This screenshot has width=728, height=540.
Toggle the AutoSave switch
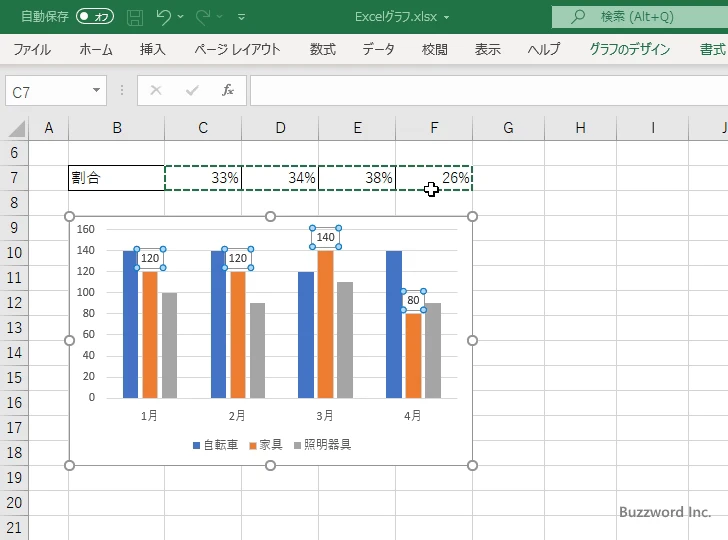click(x=96, y=17)
